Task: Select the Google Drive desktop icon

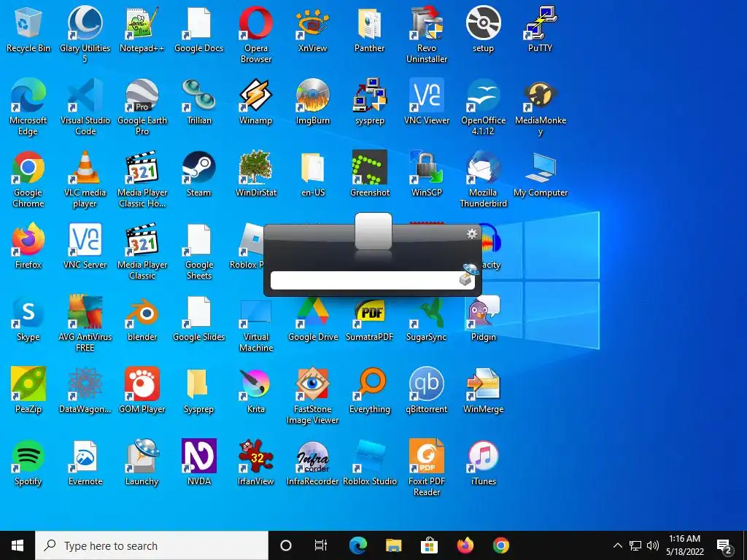Action: click(x=312, y=319)
